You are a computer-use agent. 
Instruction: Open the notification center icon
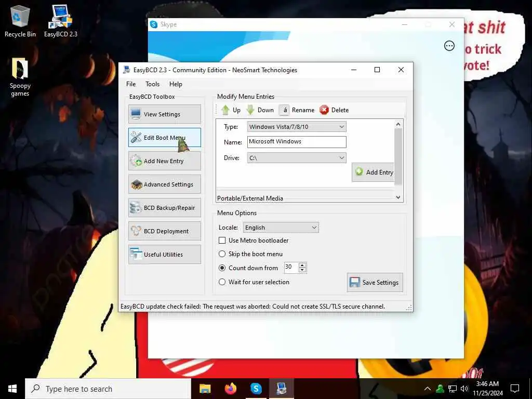(515, 389)
